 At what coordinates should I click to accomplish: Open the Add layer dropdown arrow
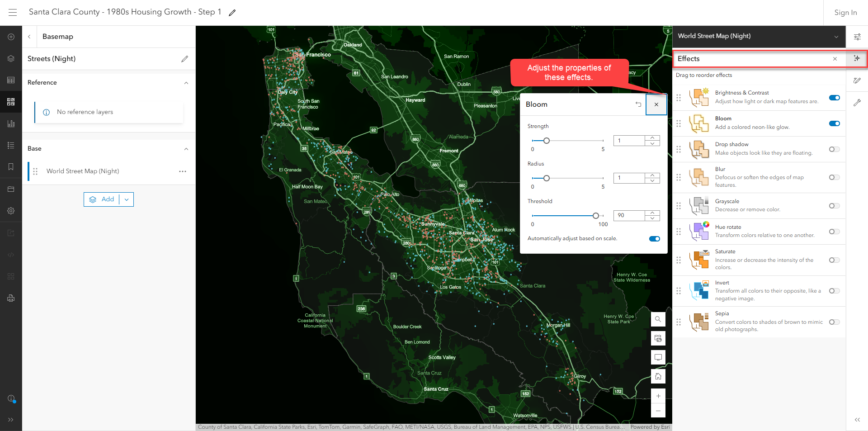tap(127, 199)
